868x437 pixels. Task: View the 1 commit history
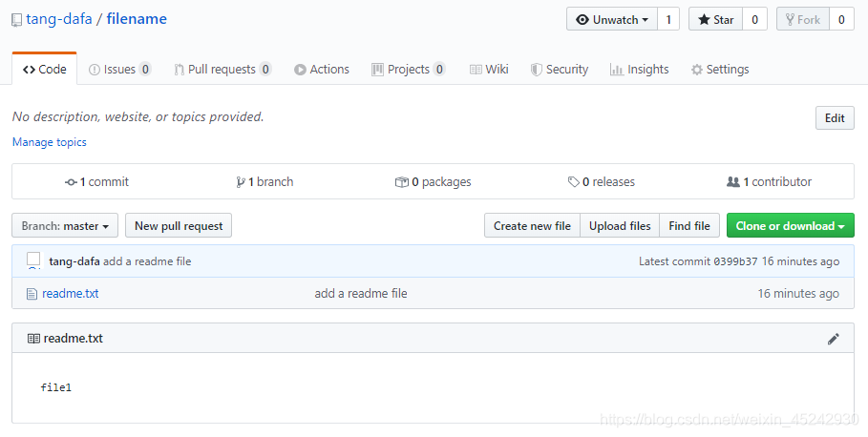point(96,182)
